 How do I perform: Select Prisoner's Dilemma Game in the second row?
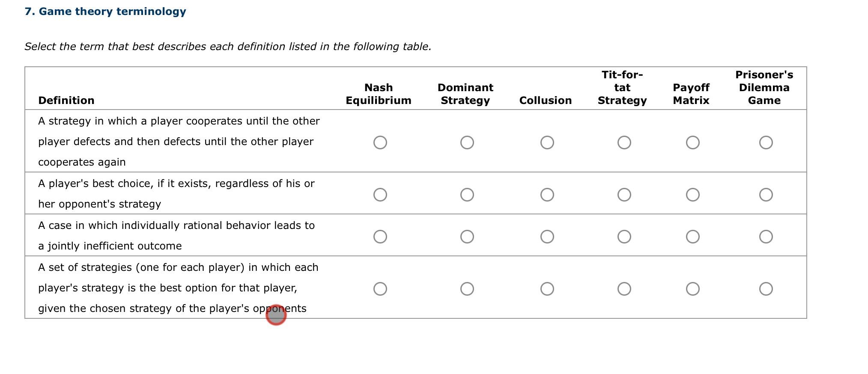click(767, 195)
